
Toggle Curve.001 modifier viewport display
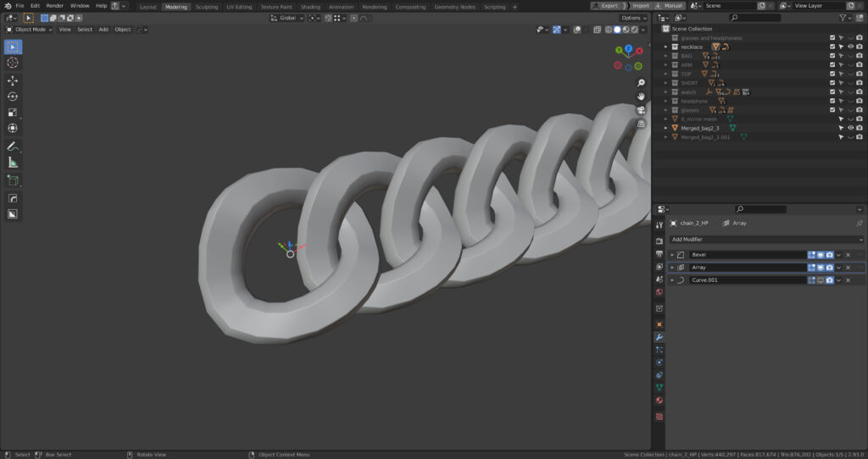point(820,279)
